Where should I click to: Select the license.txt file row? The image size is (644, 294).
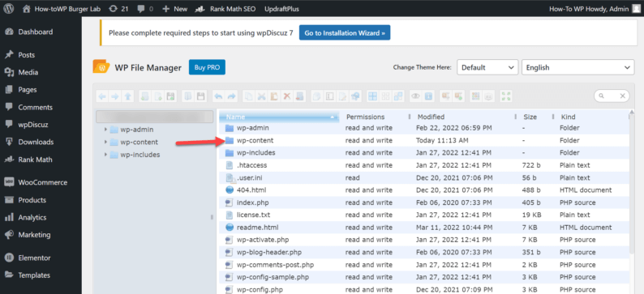(x=423, y=215)
